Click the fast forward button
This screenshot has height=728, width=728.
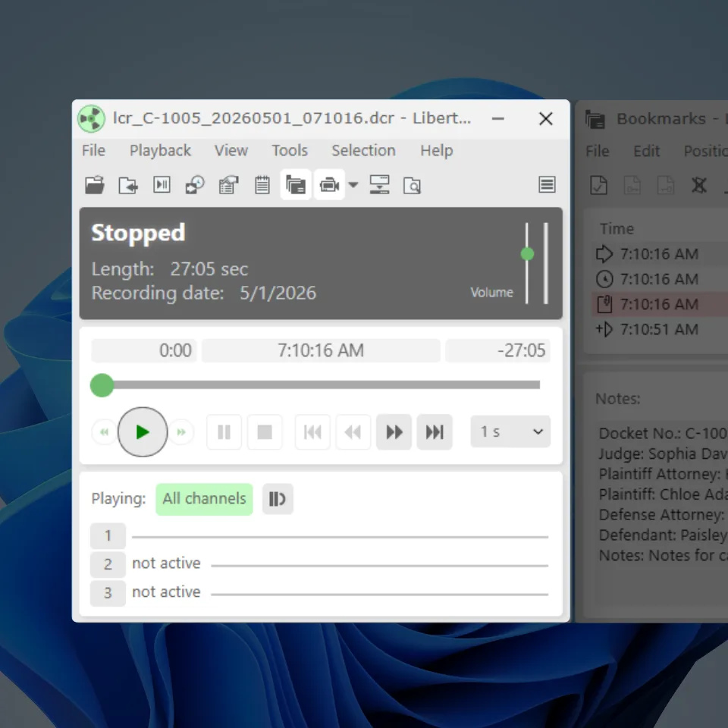(394, 432)
